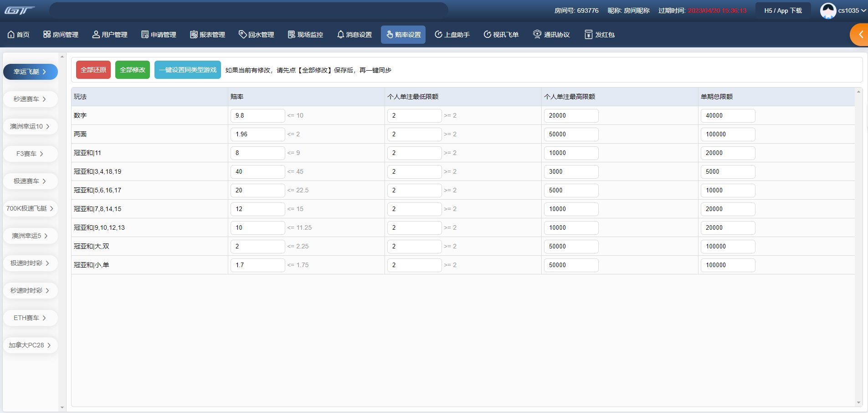Select 极速时时彩 game in sidebar
This screenshot has width=868, height=413.
[x=31, y=263]
